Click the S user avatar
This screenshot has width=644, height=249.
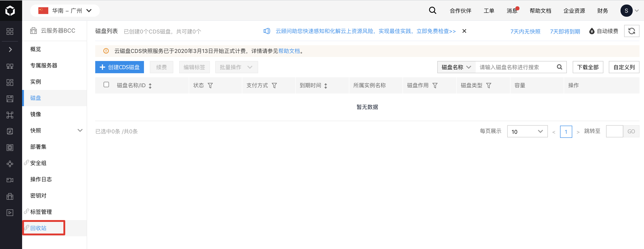626,11
